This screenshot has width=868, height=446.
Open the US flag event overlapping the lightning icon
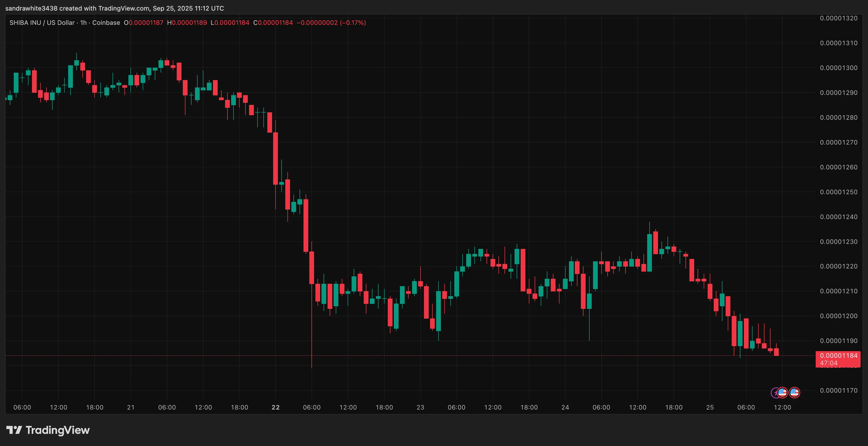(782, 393)
